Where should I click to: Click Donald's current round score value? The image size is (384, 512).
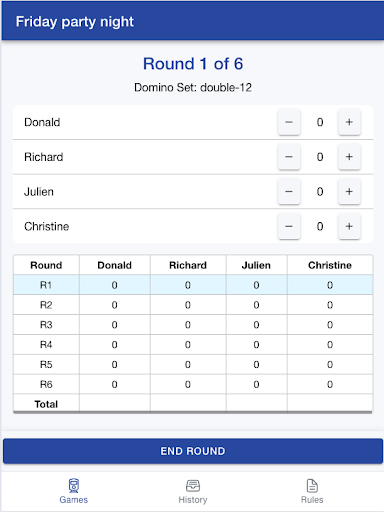(320, 122)
